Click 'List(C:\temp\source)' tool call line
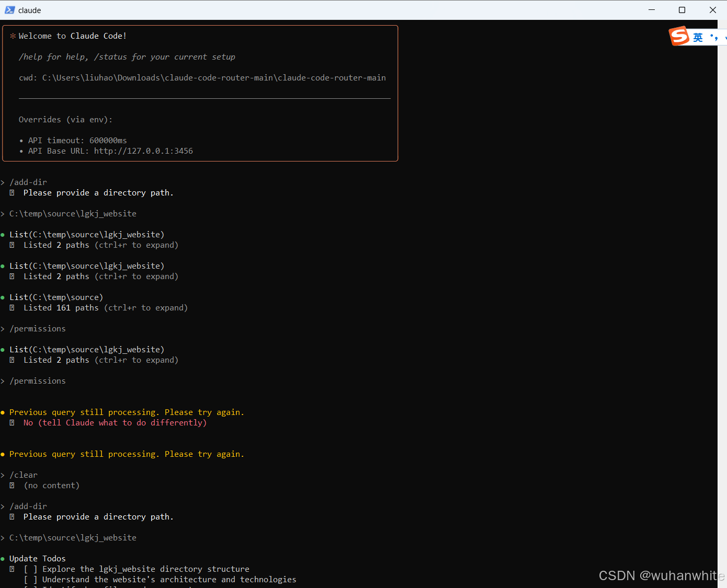Image resolution: width=727 pixels, height=588 pixels. coord(56,297)
